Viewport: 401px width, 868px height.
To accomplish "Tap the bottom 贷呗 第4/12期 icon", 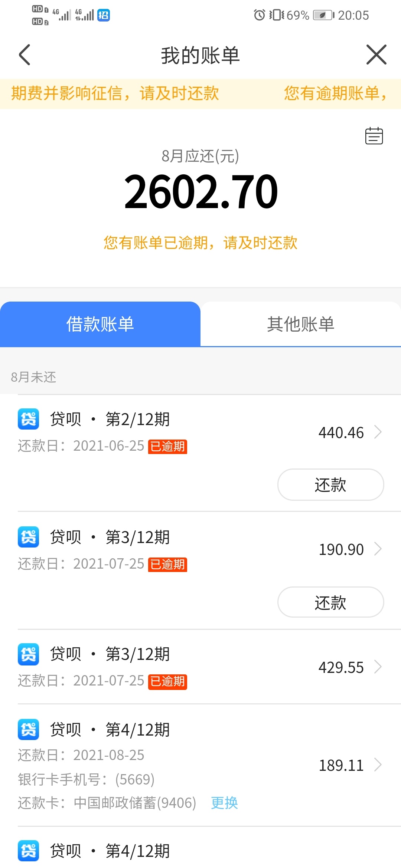I will coord(29,851).
